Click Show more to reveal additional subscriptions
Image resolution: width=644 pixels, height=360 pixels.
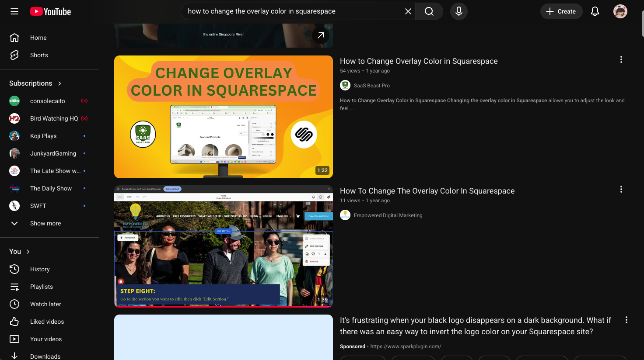(45, 223)
